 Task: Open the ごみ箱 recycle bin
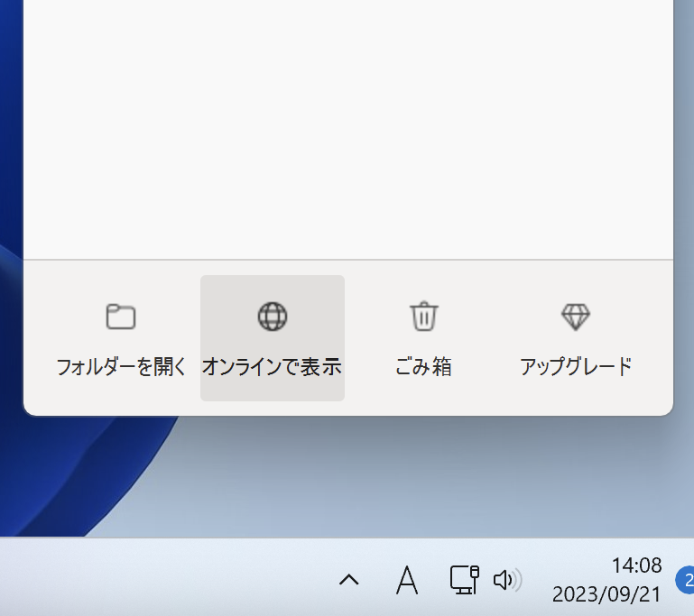tap(424, 338)
